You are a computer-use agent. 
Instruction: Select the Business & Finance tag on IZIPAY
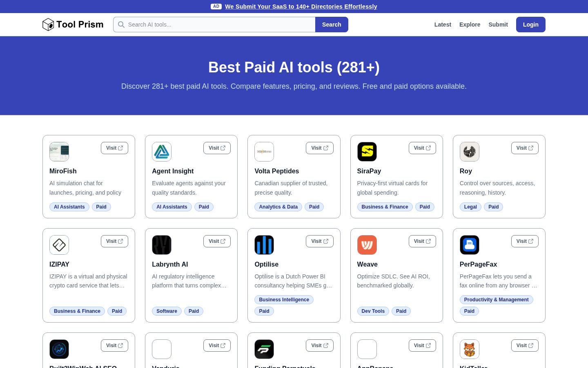77,311
